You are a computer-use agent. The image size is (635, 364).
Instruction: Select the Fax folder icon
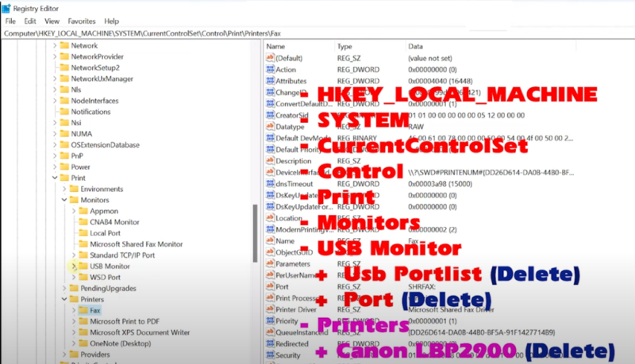pos(83,310)
